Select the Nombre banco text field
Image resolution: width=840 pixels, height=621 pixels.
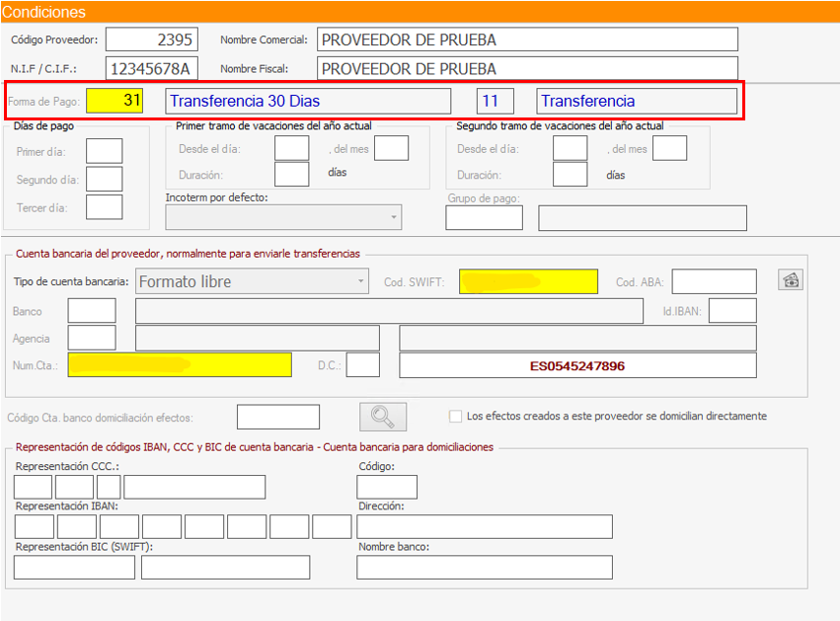(x=484, y=567)
